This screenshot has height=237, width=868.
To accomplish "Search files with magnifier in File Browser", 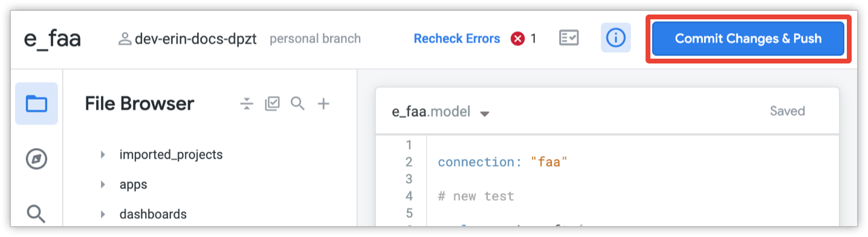I will [297, 104].
